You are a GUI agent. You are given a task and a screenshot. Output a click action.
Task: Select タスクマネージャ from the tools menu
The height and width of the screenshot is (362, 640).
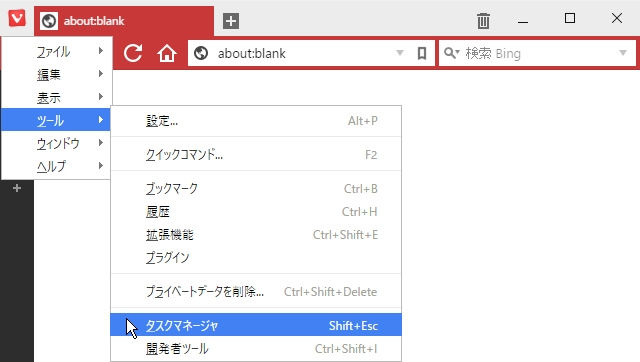pyautogui.click(x=256, y=325)
